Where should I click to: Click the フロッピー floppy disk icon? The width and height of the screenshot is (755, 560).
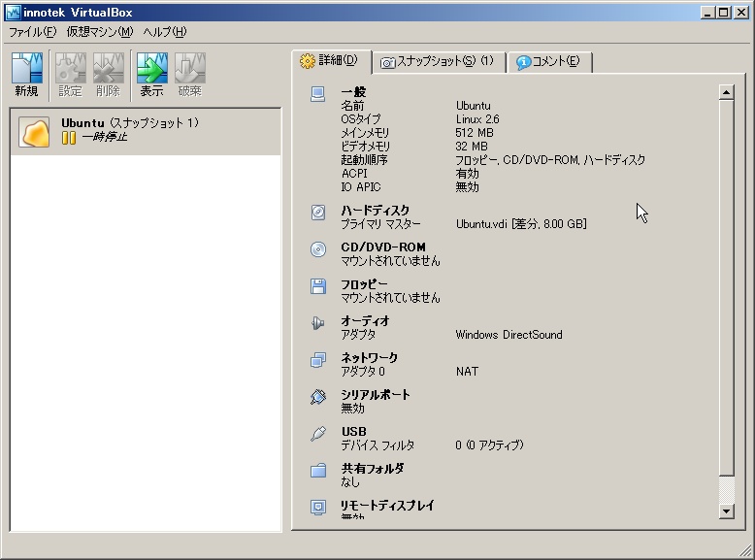tap(317, 286)
